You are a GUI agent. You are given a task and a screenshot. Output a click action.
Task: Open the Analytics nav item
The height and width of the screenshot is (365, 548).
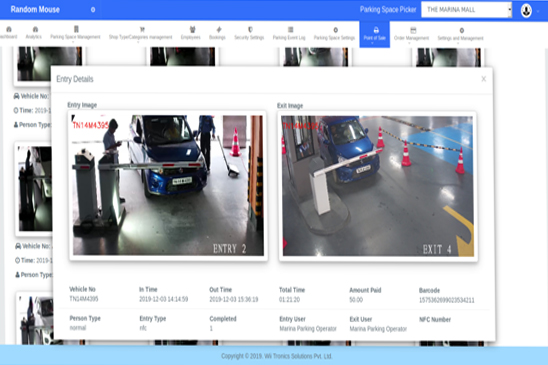(x=34, y=33)
